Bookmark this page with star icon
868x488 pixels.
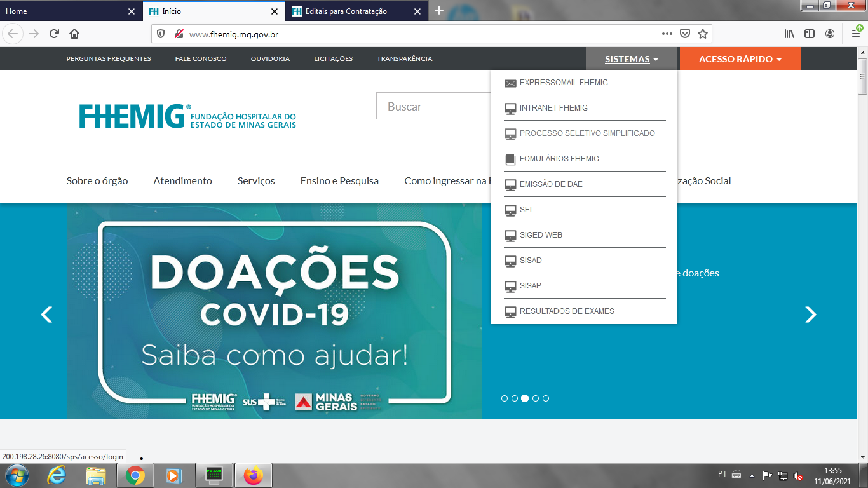coord(702,34)
